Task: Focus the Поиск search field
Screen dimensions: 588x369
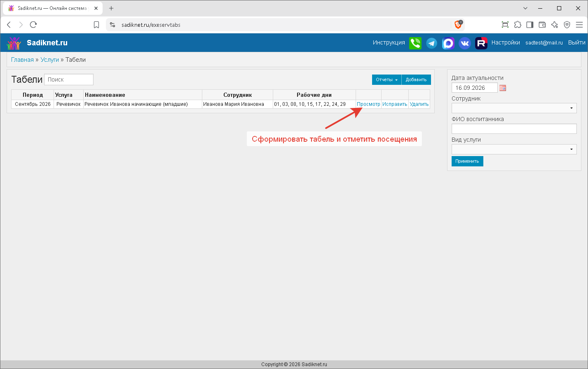Action: 69,79
